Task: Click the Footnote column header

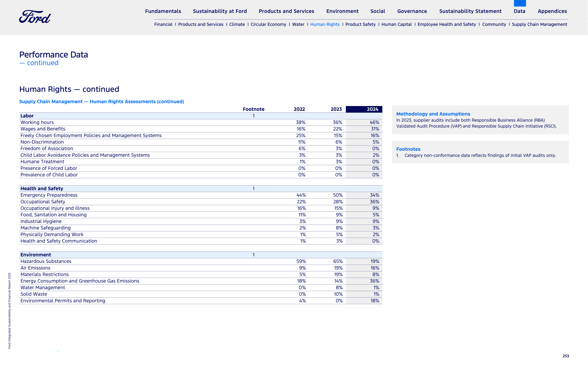Action: click(254, 109)
